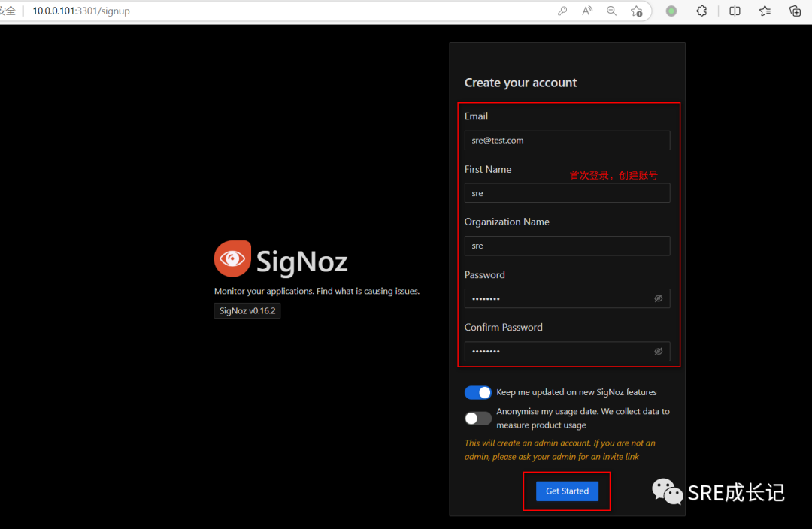Click the SigNoz eye logo
The height and width of the screenshot is (529, 812).
[x=232, y=258]
